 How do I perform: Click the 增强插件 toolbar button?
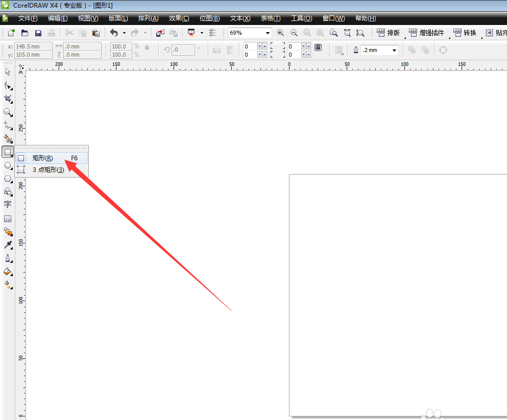426,33
